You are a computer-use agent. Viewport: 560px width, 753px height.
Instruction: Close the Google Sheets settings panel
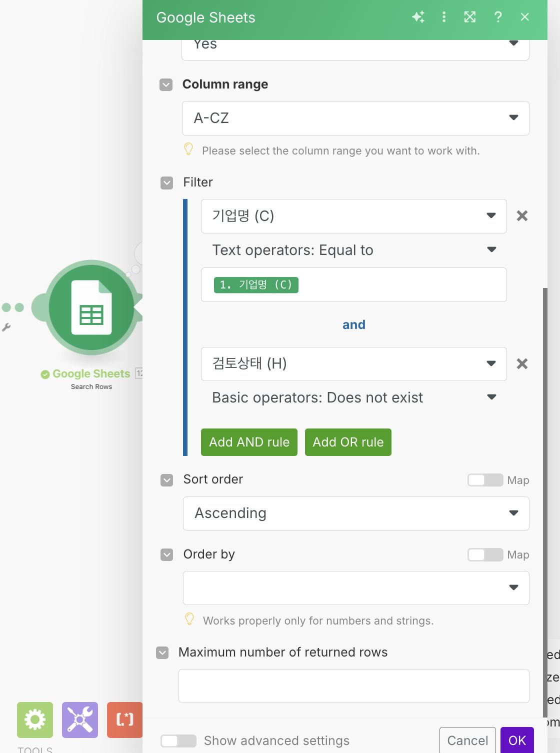coord(524,17)
